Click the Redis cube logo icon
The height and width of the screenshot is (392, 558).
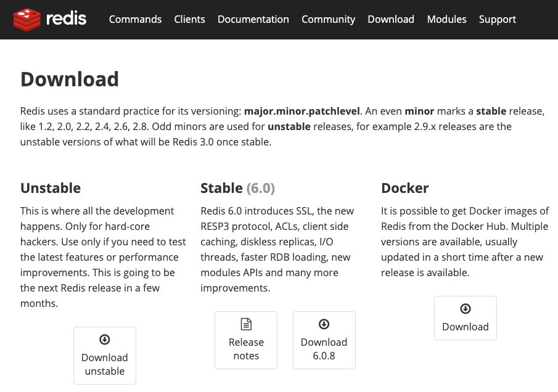(27, 20)
